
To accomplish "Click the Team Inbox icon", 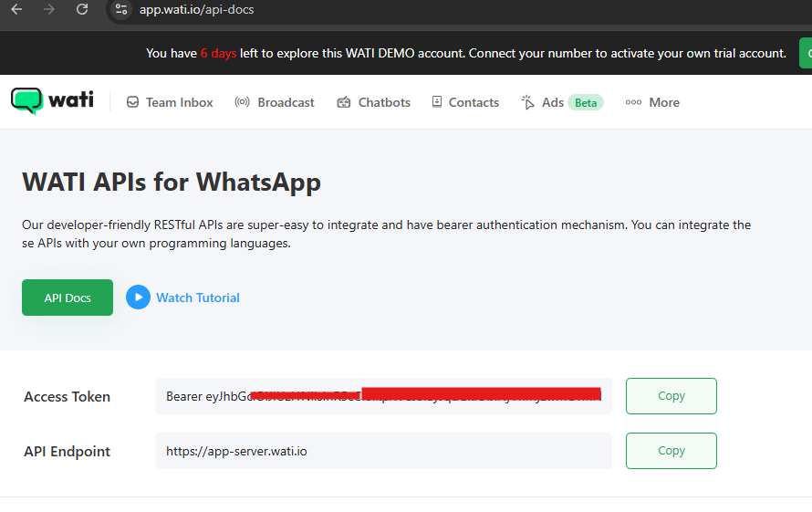I will coord(132,102).
